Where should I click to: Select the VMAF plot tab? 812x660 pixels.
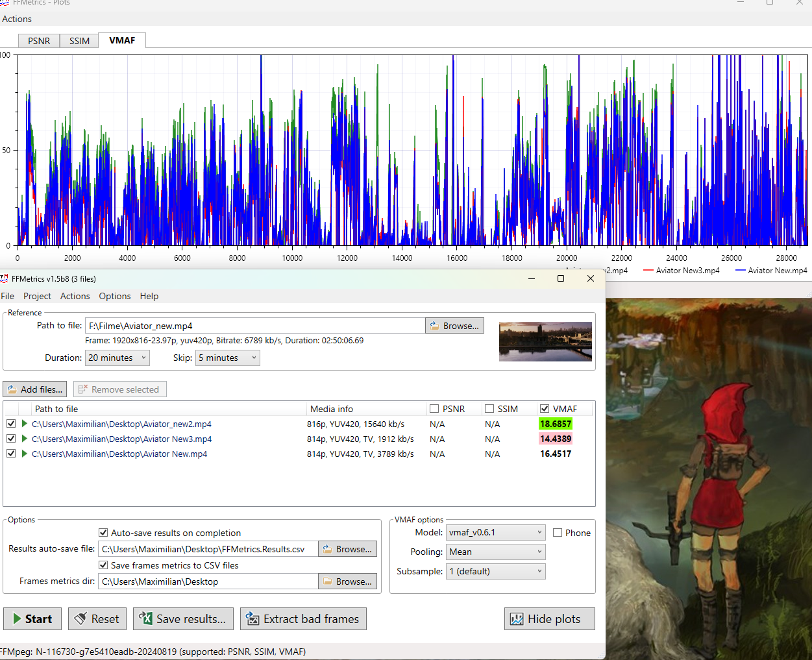(x=122, y=40)
